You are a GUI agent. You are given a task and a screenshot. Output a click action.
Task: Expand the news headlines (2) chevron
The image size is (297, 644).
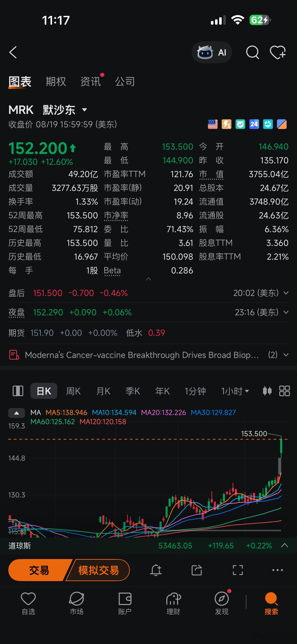[286, 355]
